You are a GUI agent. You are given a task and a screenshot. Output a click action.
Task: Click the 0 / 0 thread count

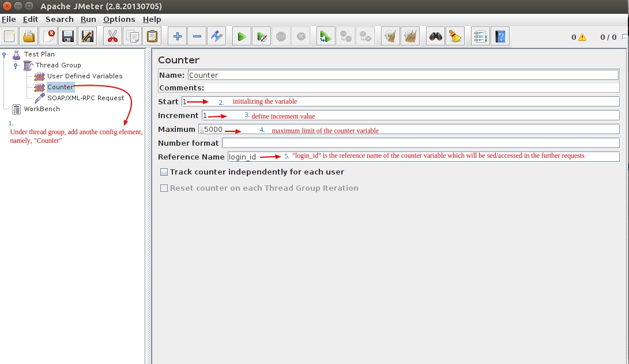click(608, 37)
